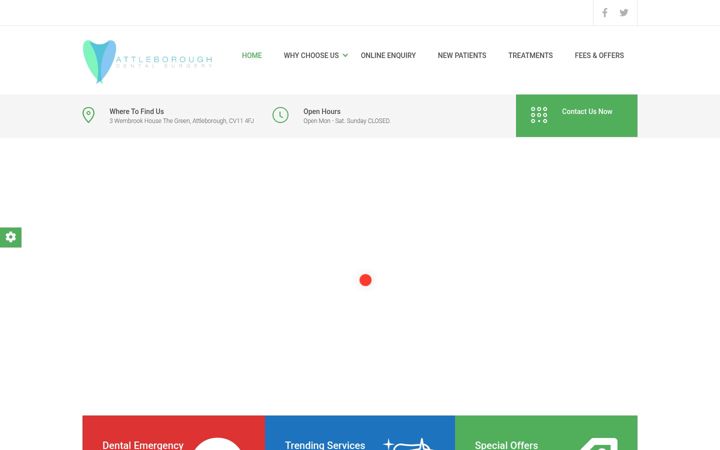
Task: Open the ONLINE ENQUIRY page
Action: tap(388, 55)
